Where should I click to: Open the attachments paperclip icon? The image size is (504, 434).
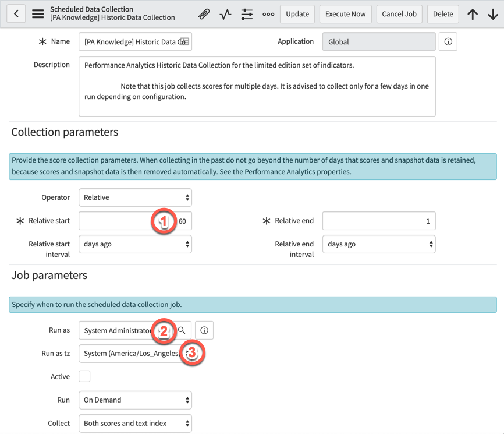204,14
